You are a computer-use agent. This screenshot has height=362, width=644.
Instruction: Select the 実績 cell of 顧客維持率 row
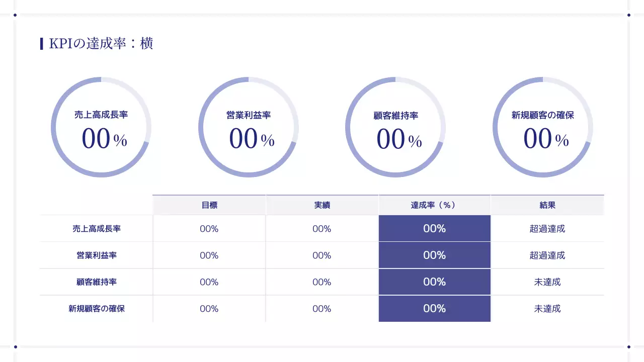(322, 282)
